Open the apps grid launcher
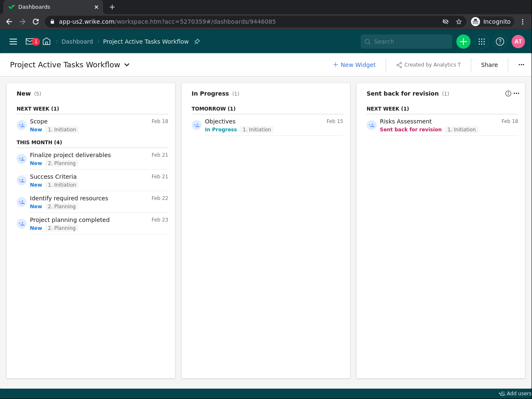 tap(482, 42)
